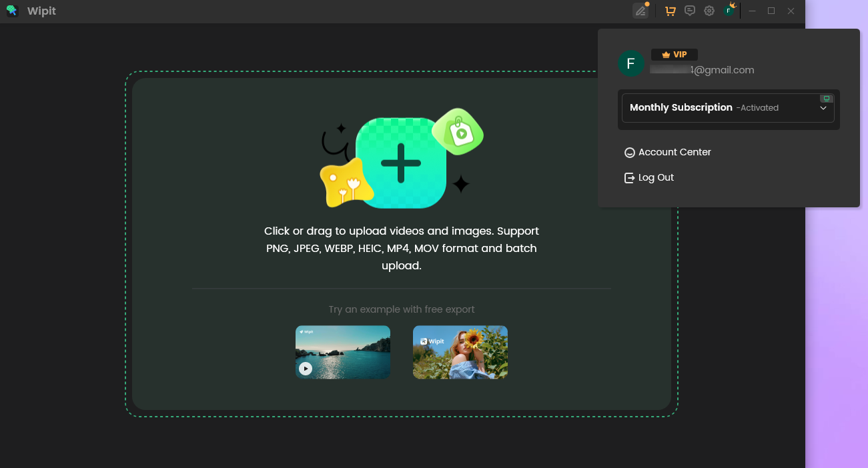Click the Gmail account email address
The height and width of the screenshot is (468, 868).
pos(703,69)
